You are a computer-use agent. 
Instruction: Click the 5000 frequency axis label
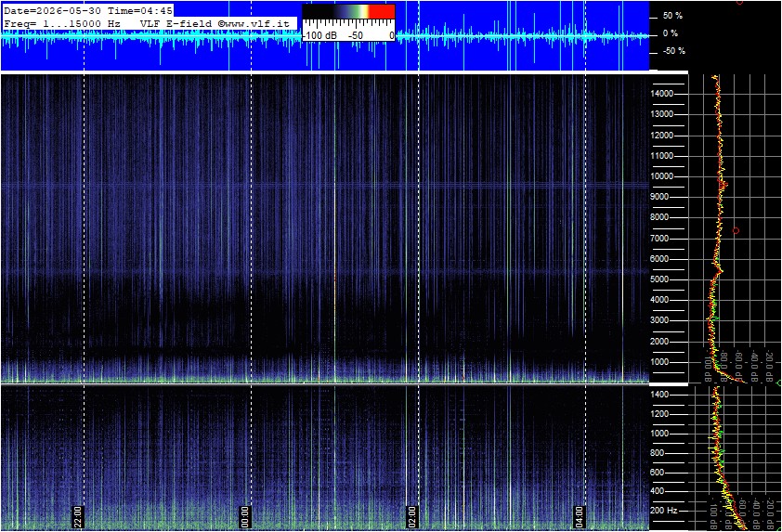[x=659, y=279]
